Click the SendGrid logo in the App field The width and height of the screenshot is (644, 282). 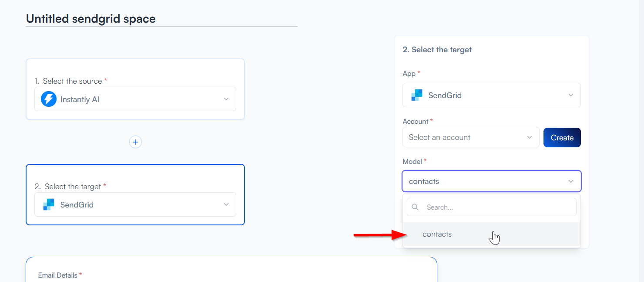tap(417, 95)
